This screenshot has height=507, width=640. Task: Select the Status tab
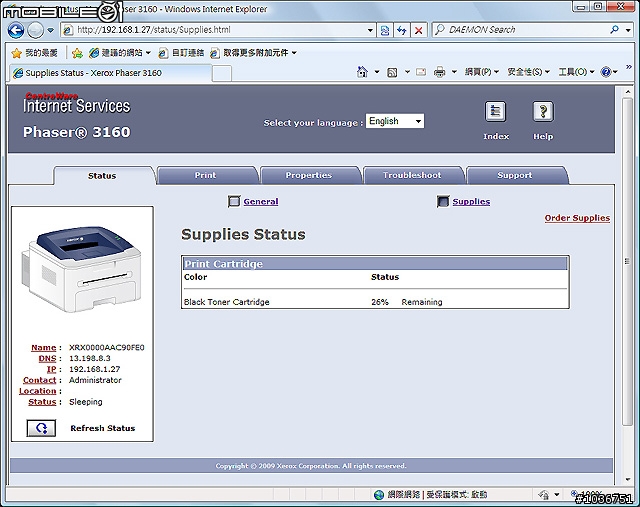pos(102,176)
